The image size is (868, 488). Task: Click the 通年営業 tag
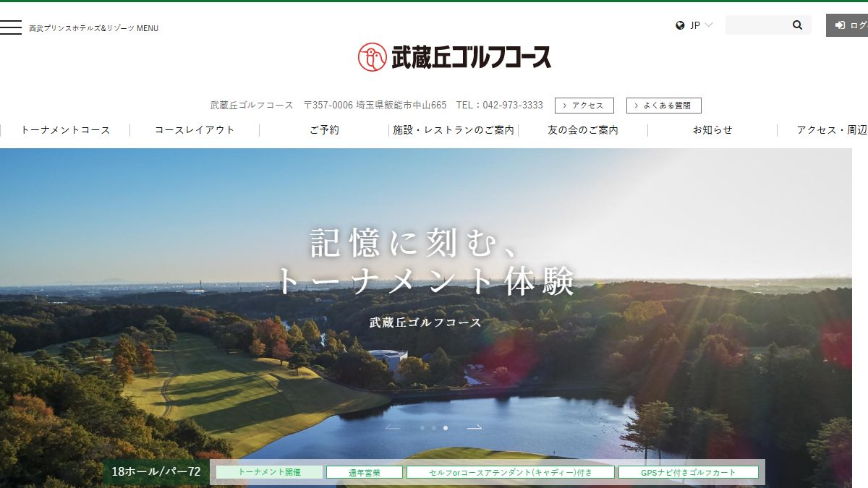365,472
